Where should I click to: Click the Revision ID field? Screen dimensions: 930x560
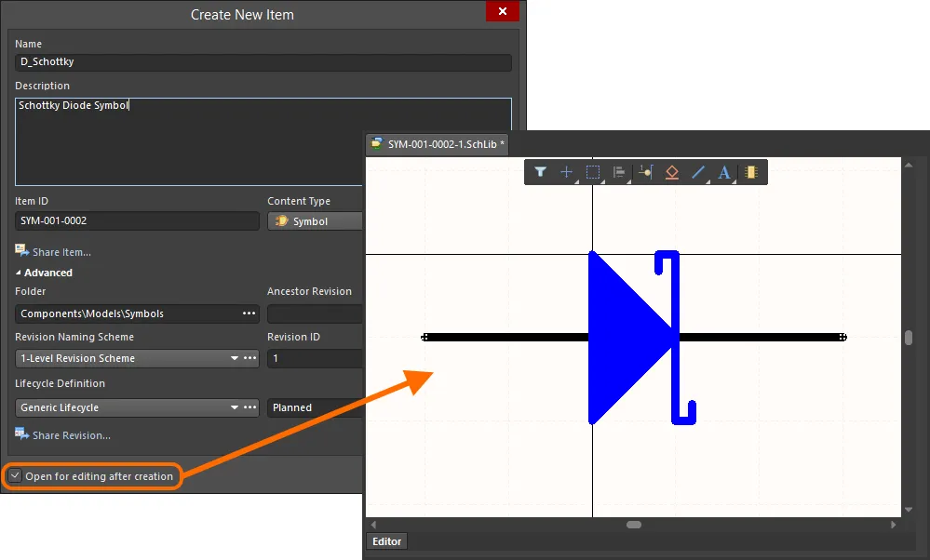315,358
